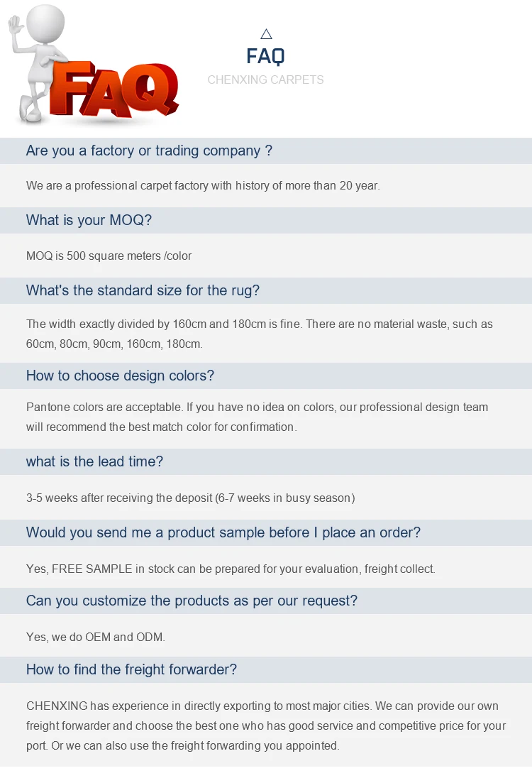Expand the 'Are you a factory or trading company' question
Image resolution: width=532 pixels, height=783 pixels.
[x=149, y=150]
